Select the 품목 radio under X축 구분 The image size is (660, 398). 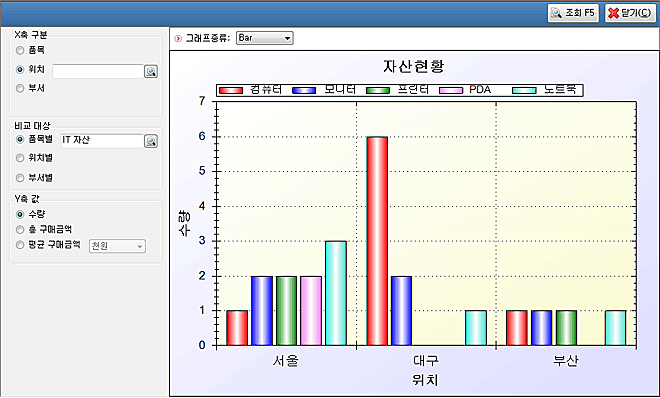click(x=20, y=50)
